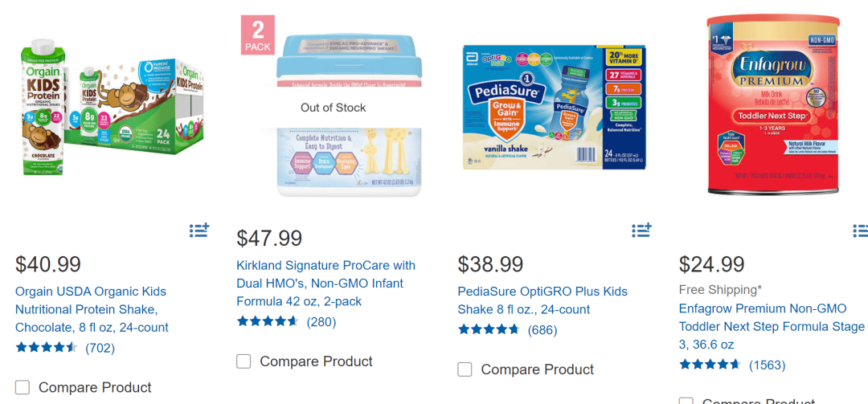
Task: Click the $40.99 price of Orgain shake
Action: pos(48,263)
